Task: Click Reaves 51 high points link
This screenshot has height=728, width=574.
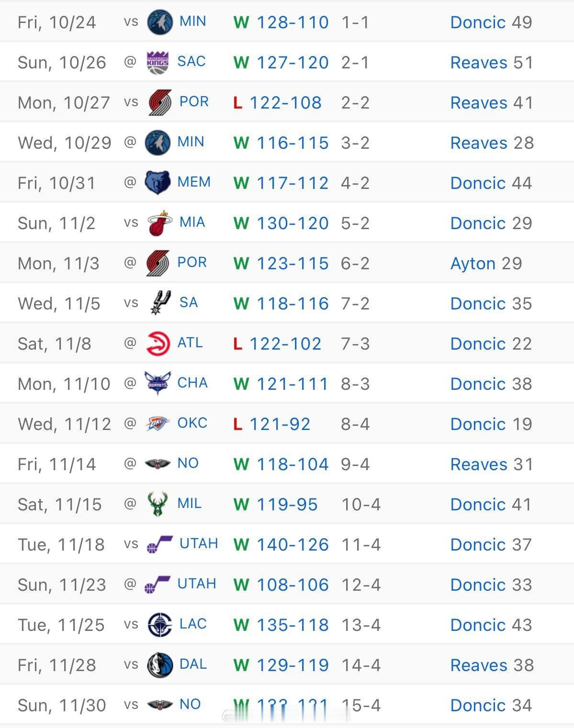Action: coord(492,62)
